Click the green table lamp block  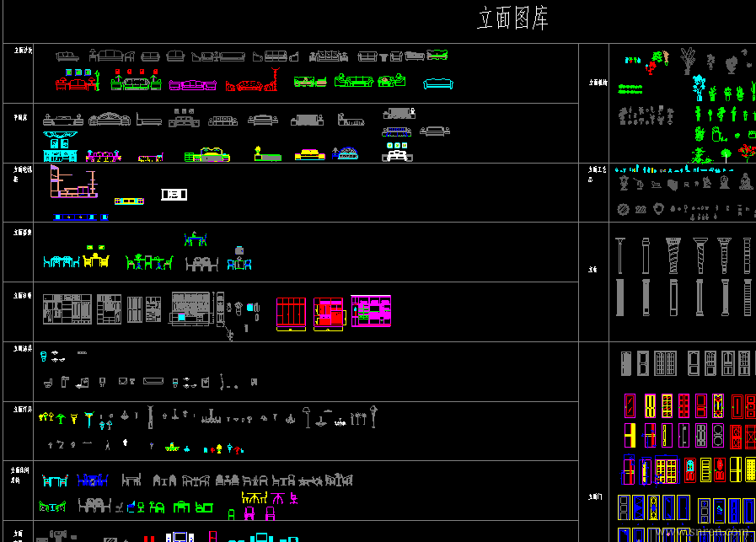tap(61, 419)
